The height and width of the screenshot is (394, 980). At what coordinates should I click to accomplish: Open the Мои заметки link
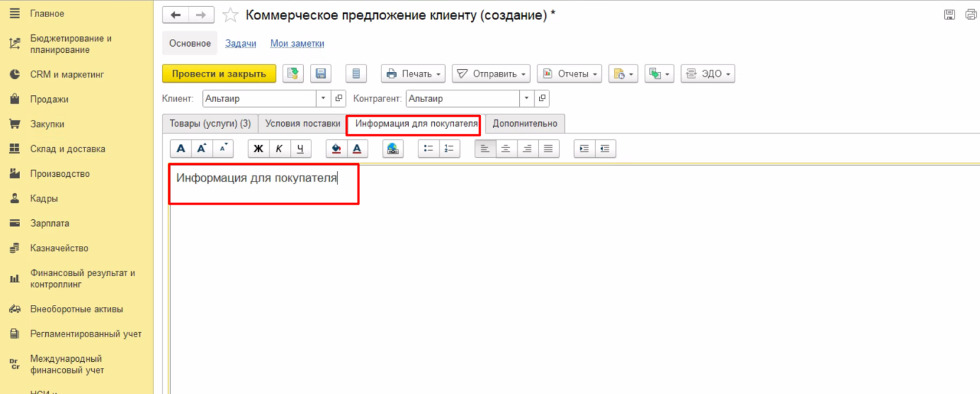(x=297, y=43)
